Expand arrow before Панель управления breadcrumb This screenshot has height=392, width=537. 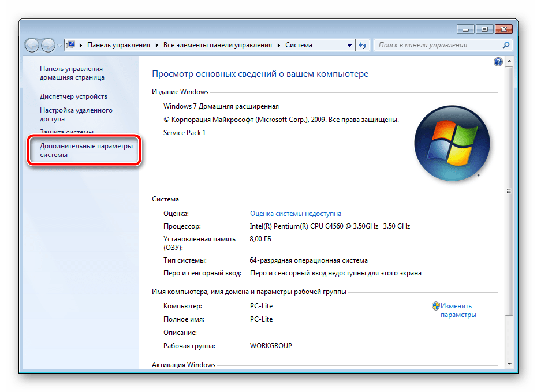(81, 45)
